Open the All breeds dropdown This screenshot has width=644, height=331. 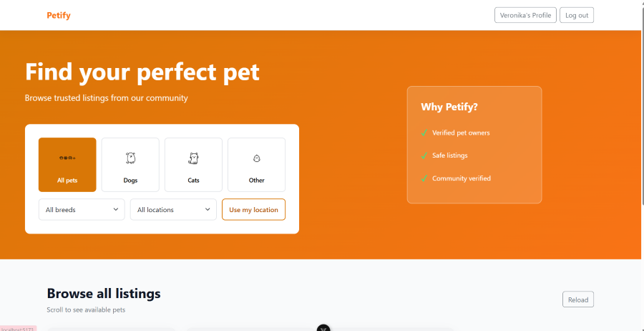pyautogui.click(x=82, y=210)
